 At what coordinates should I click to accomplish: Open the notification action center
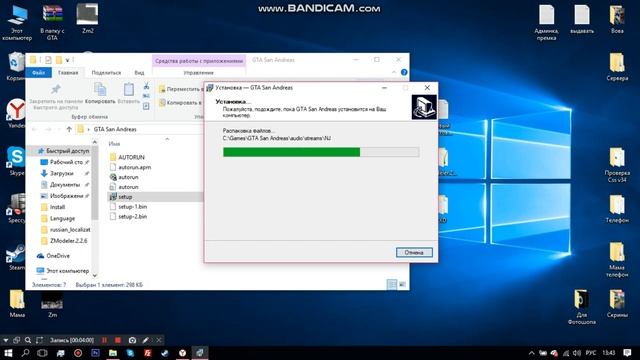tap(627, 353)
